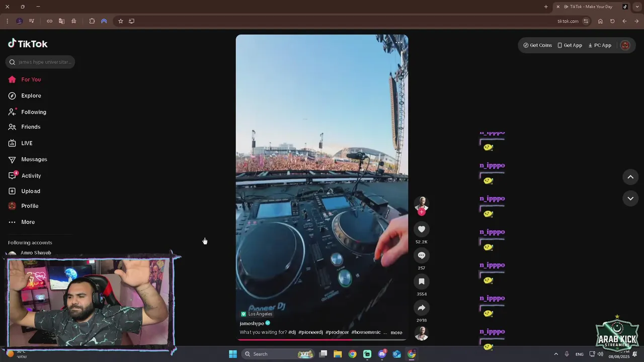Click the Los Angeles location tag

[257, 314]
